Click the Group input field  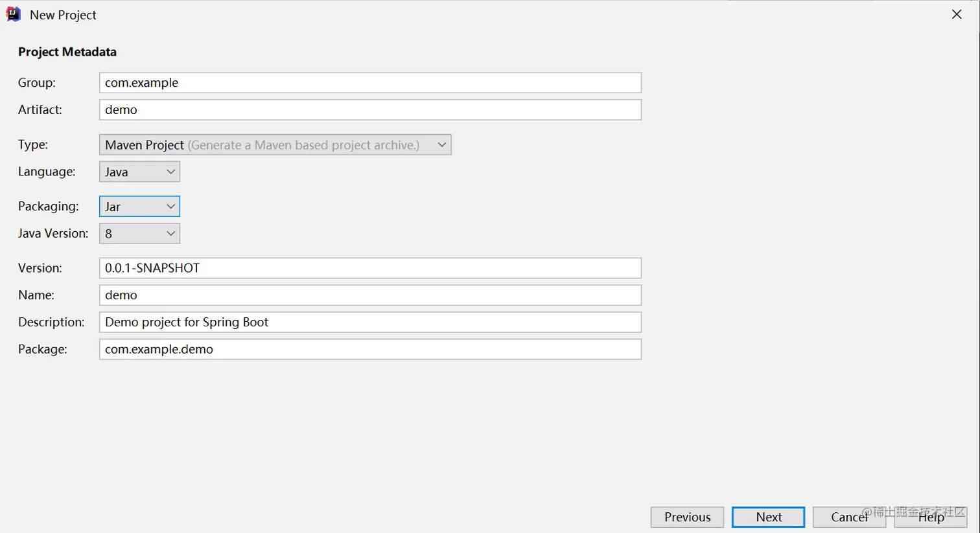click(370, 83)
